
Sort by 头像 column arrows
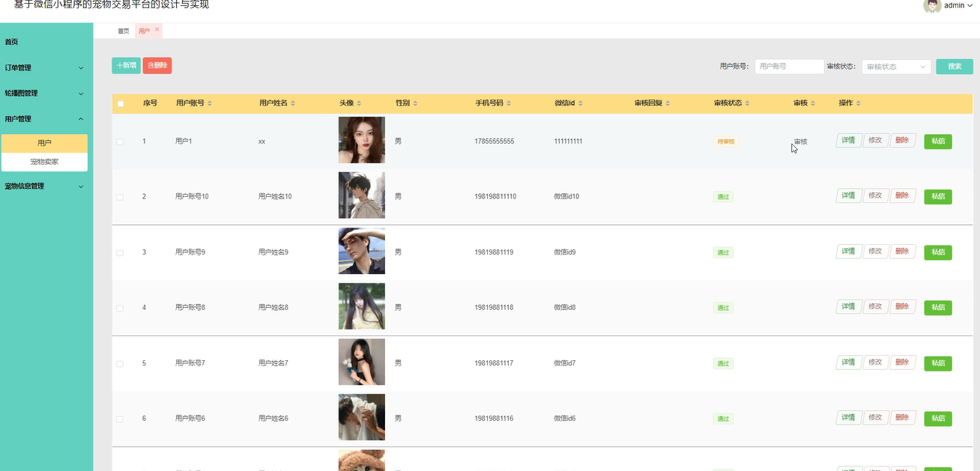(x=359, y=103)
